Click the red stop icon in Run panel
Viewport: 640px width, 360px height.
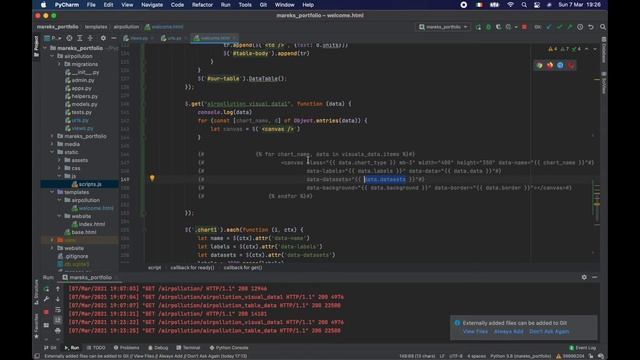(x=46, y=312)
